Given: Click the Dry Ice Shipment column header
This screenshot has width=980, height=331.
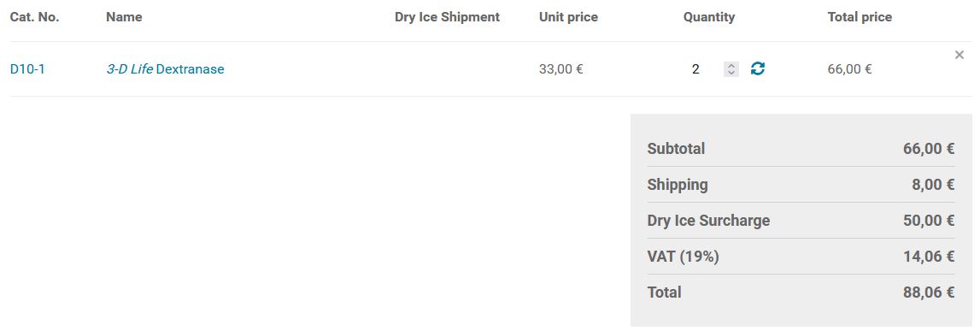Looking at the screenshot, I should click(447, 17).
